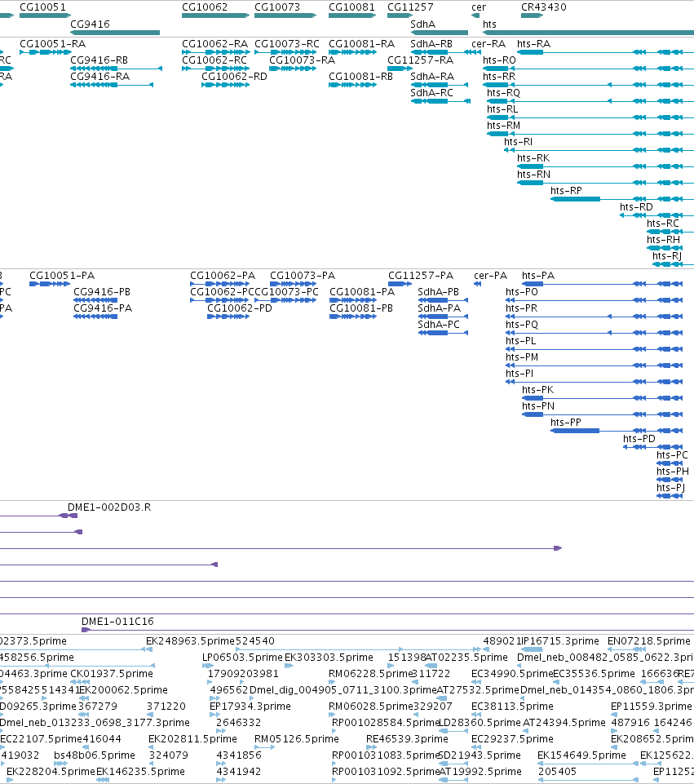Click the CR43430 gene label
Viewport: 694px width, 784px height.
pyautogui.click(x=544, y=7)
